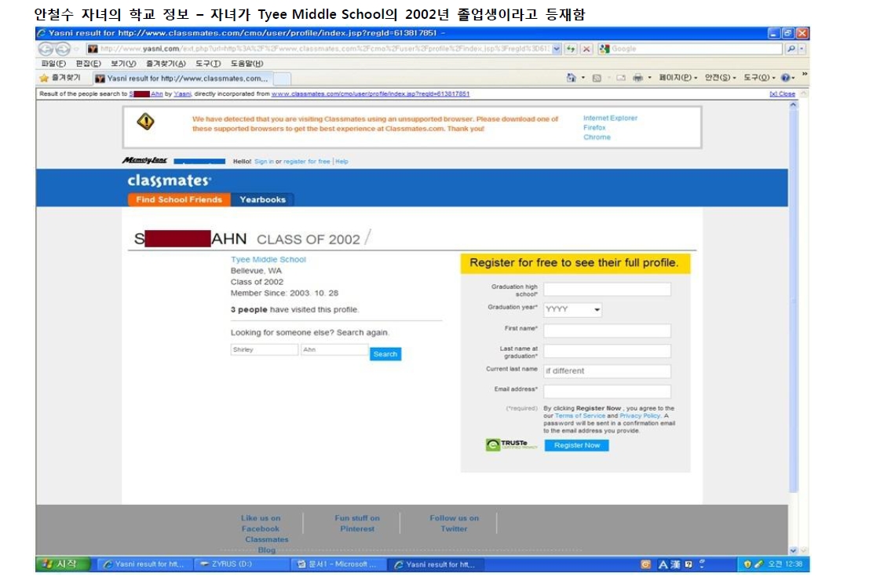This screenshot has height=588, width=873.
Task: Click the blue Help question mark icon
Action: [785, 78]
